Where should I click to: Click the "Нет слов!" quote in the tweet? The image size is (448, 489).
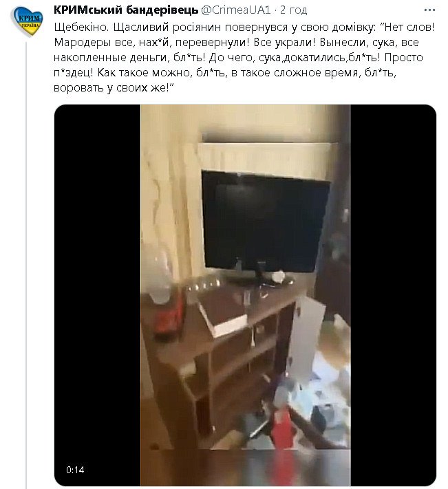click(408, 27)
